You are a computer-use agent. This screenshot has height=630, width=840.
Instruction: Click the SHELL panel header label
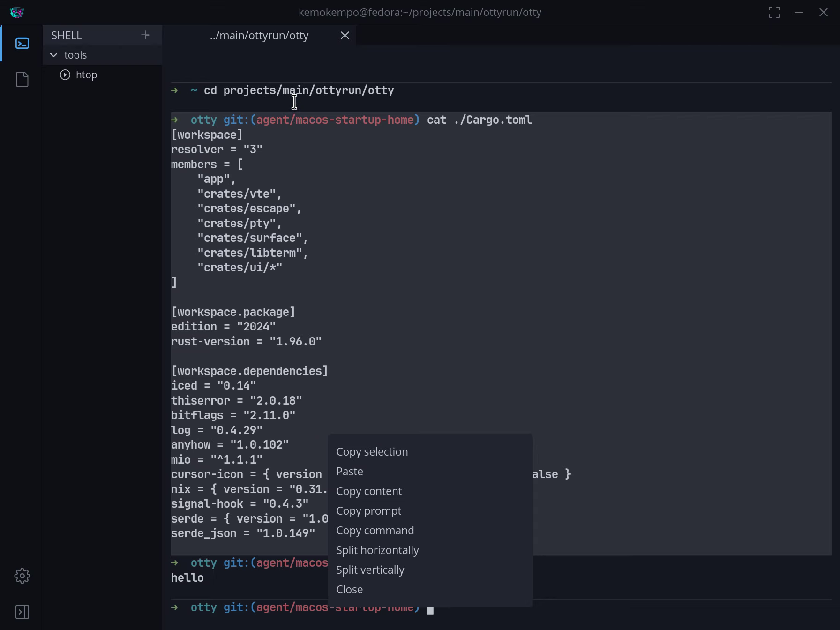point(67,36)
